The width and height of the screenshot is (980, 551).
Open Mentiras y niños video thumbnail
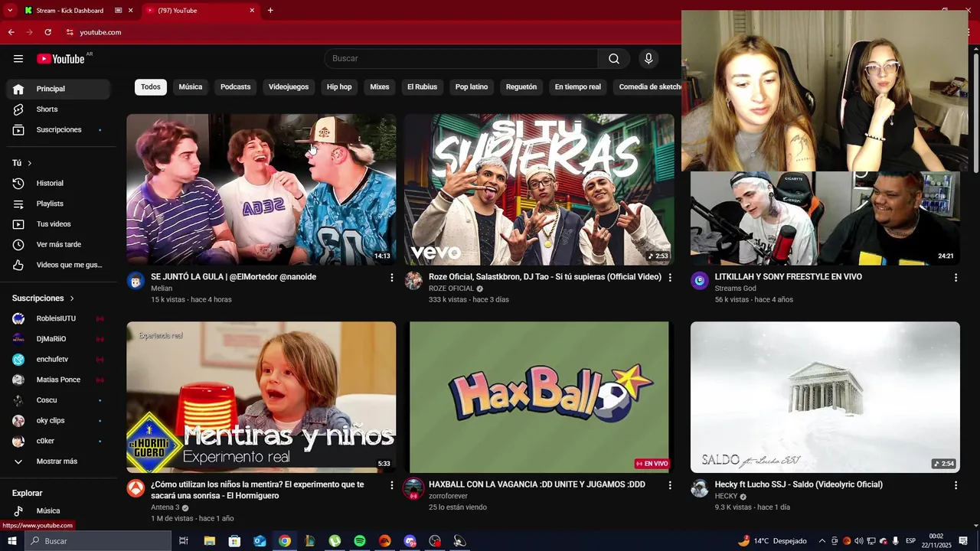261,397
